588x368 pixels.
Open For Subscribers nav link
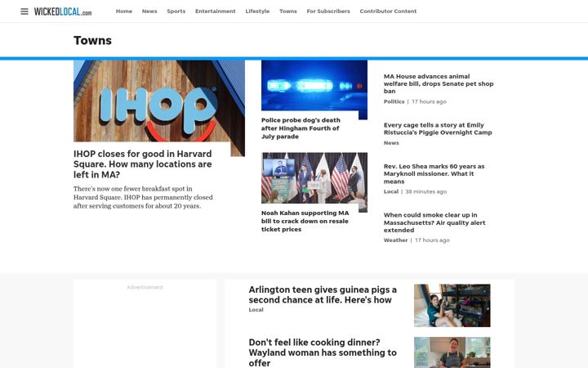[328, 11]
